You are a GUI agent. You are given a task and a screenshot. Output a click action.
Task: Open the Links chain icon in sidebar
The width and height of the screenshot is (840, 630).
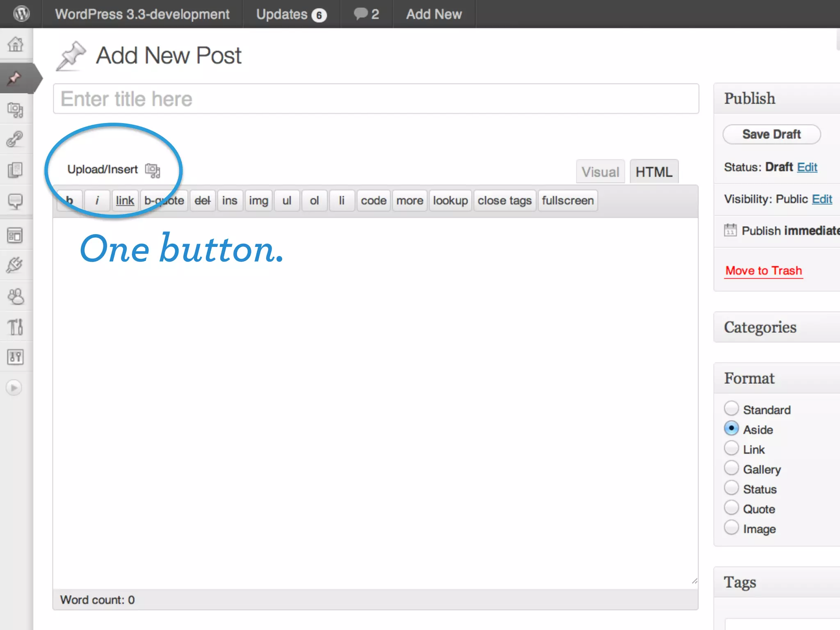[15, 139]
